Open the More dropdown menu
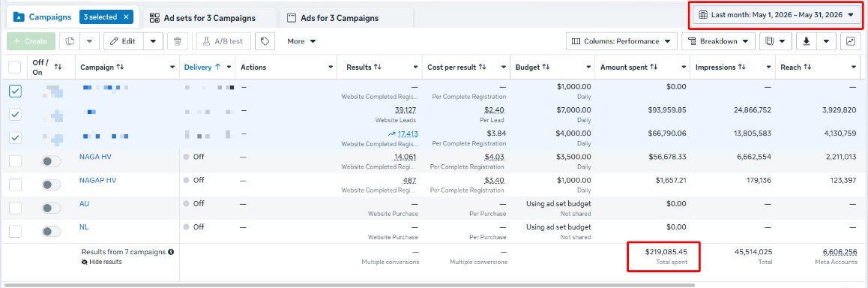The image size is (868, 288). click(301, 41)
